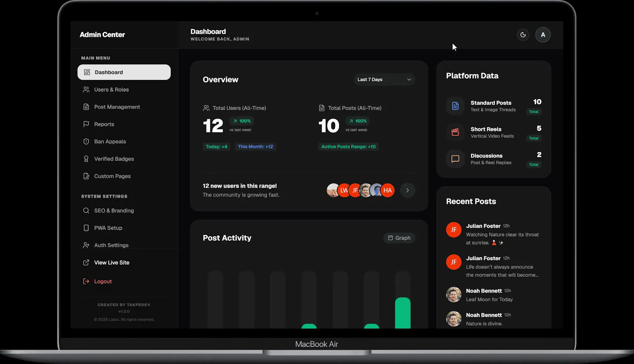Open Verified Badges page
Image resolution: width=634 pixels, height=364 pixels.
(124, 159)
